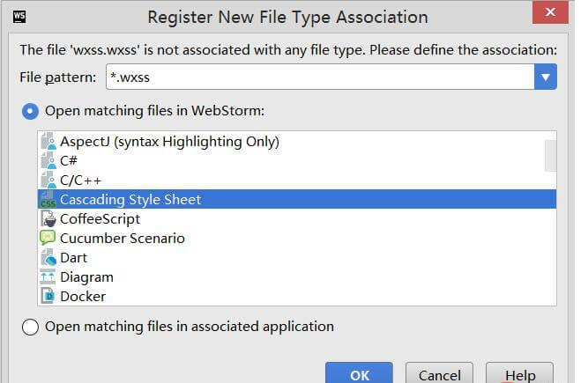The width and height of the screenshot is (588, 383).
Task: Close the Register New File Type dialog
Action: 550,12
